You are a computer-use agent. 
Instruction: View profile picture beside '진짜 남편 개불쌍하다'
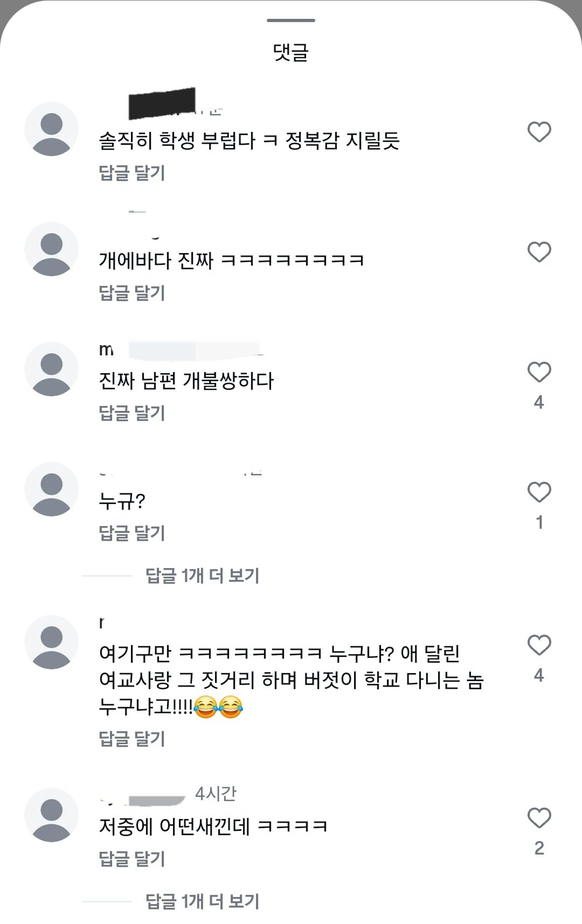52,369
